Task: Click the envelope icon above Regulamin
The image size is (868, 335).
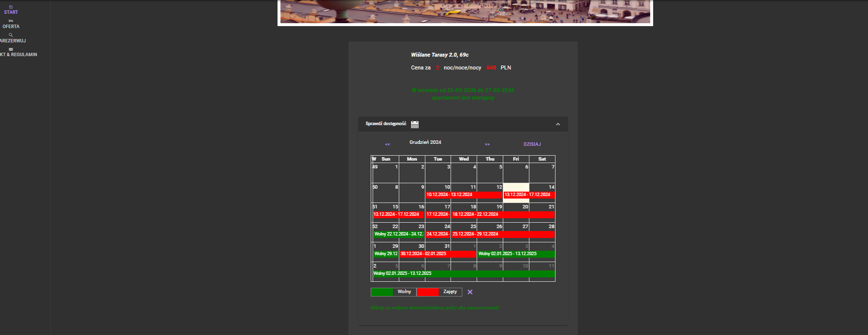Action: 11,49
